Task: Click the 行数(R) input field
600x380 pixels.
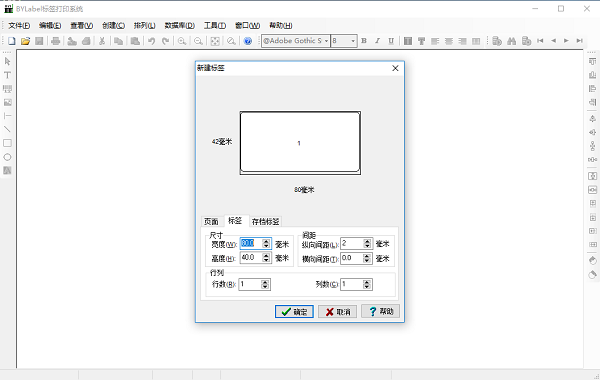Action: (250, 284)
